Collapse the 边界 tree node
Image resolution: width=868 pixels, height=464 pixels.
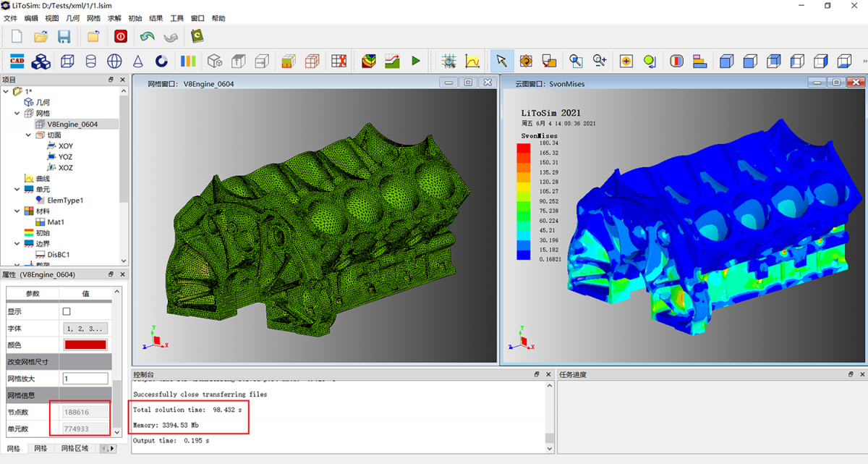coord(18,243)
